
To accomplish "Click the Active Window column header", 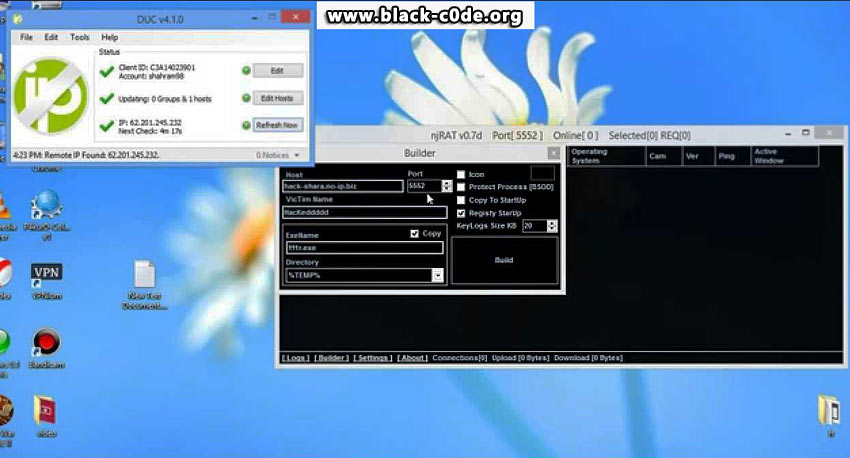I will [x=784, y=156].
